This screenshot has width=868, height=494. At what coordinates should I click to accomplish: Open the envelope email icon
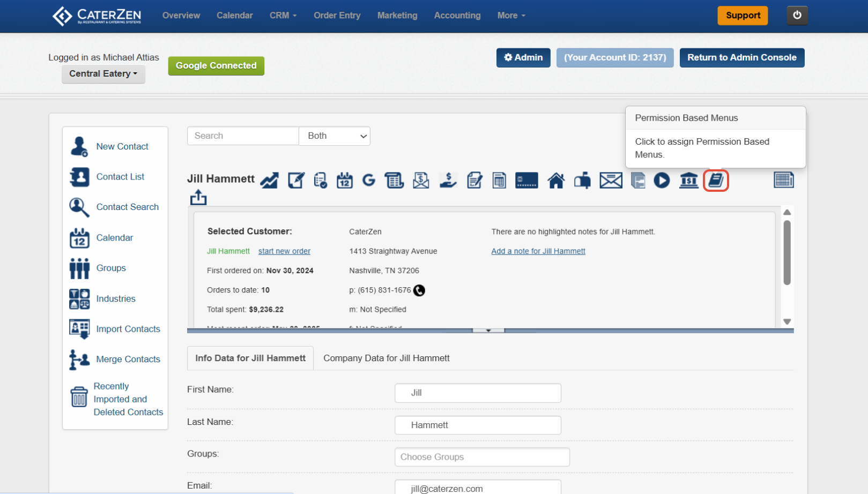click(x=611, y=181)
